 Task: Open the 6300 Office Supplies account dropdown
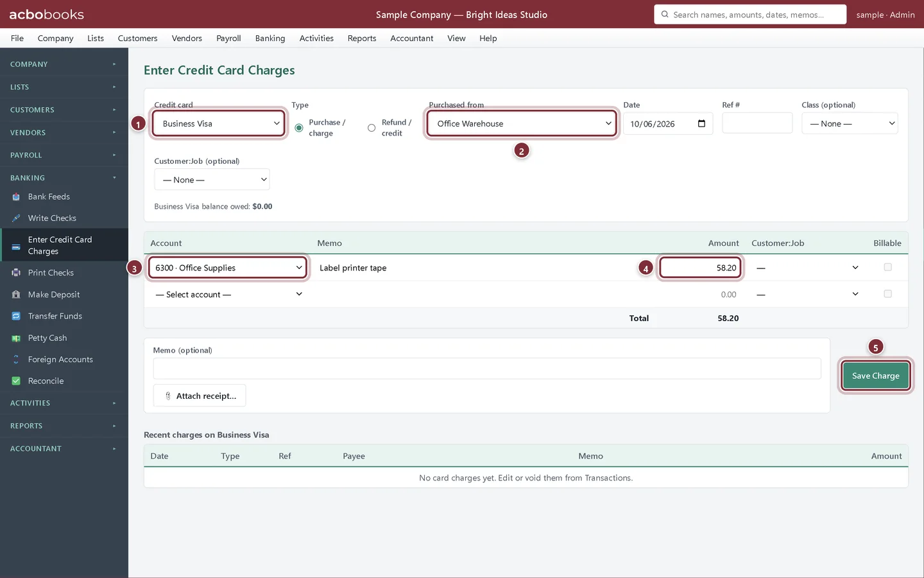pyautogui.click(x=228, y=268)
